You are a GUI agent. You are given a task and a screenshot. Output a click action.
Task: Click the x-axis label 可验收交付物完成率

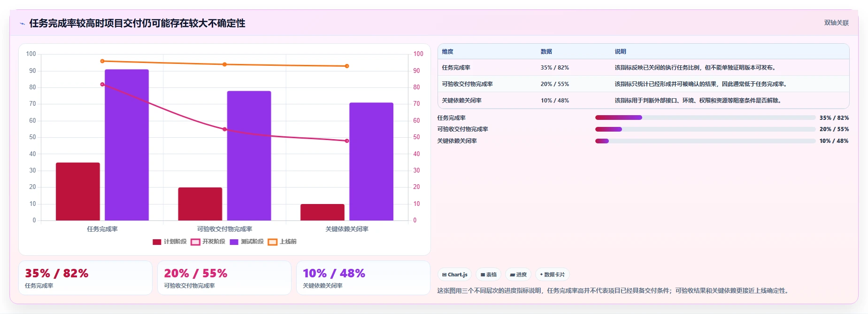coord(224,229)
